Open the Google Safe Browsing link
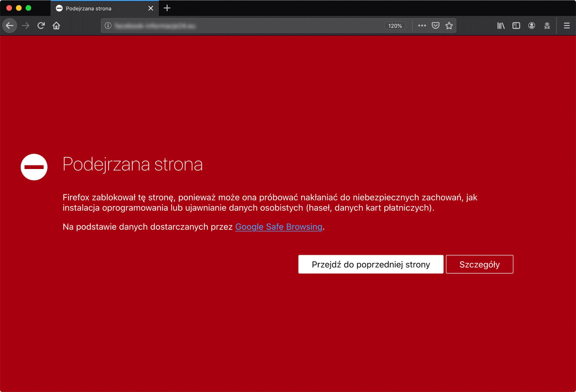 tap(278, 227)
